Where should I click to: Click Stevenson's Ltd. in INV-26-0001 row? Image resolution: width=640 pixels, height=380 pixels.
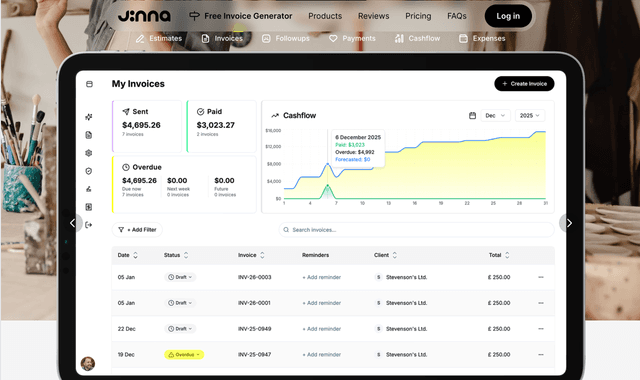407,303
